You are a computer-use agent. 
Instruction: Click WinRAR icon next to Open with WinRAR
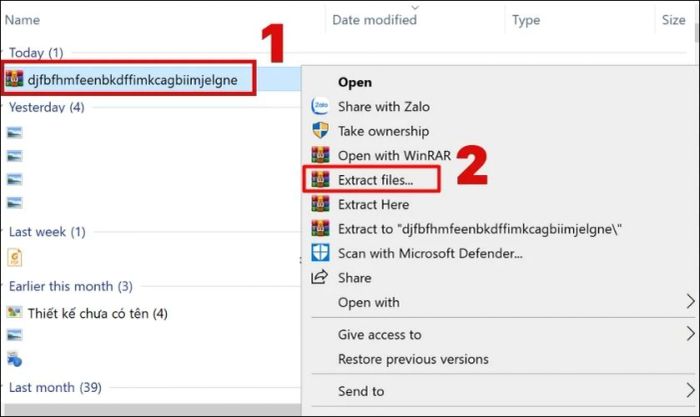321,155
